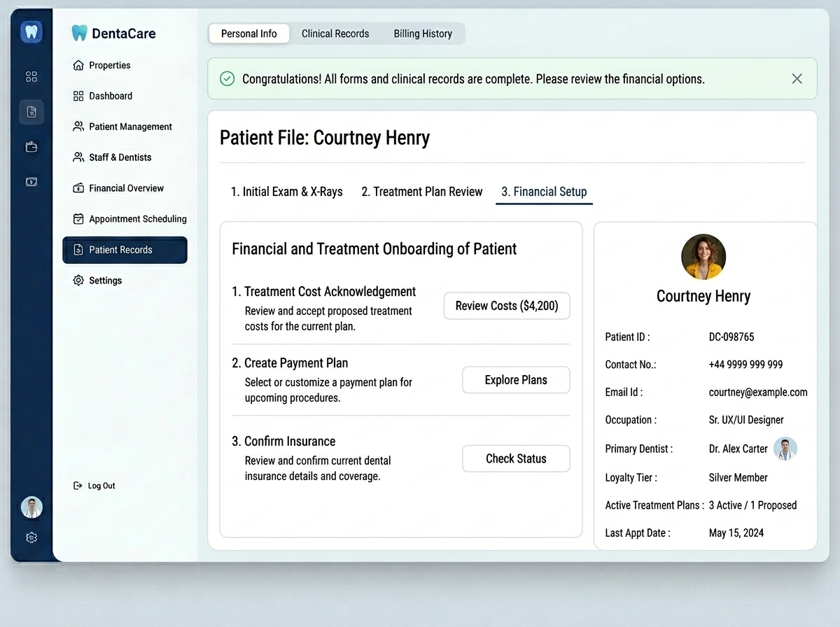This screenshot has width=840, height=627.
Task: Open the Appointment Scheduling label
Action: 138,219
